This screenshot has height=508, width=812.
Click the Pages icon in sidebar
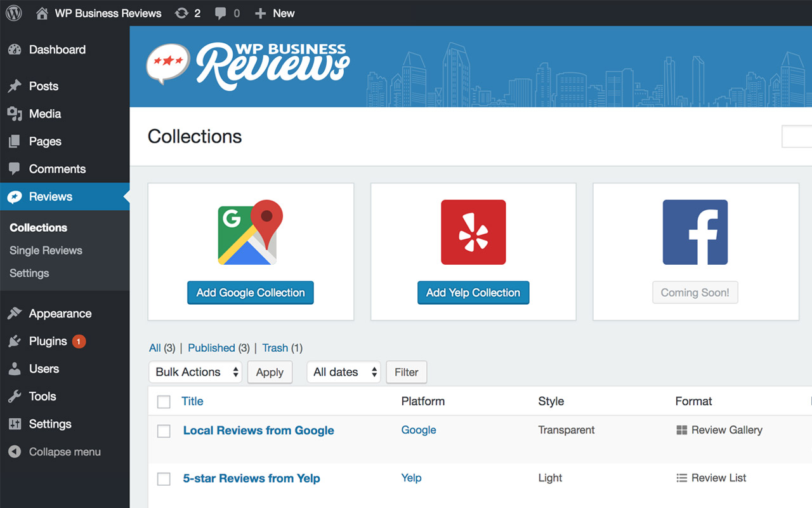[x=15, y=142]
